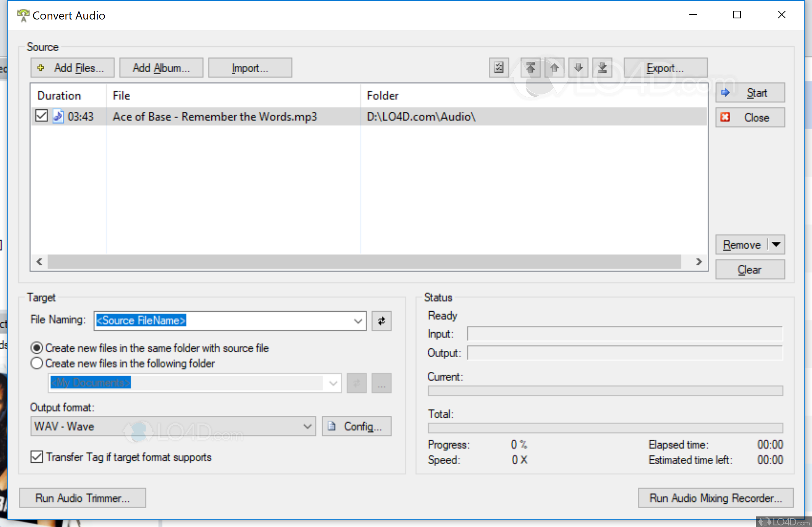
Task: Select Create new files in the following folder
Action: [x=36, y=363]
